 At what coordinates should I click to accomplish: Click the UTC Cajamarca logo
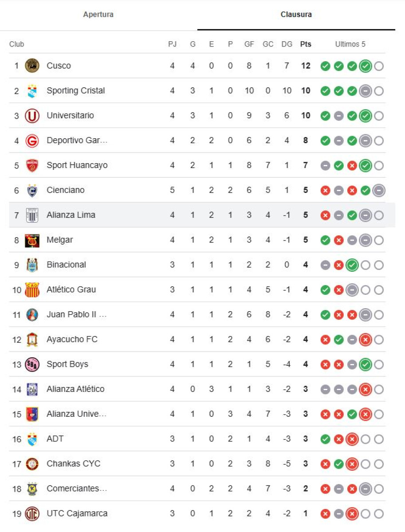[32, 514]
